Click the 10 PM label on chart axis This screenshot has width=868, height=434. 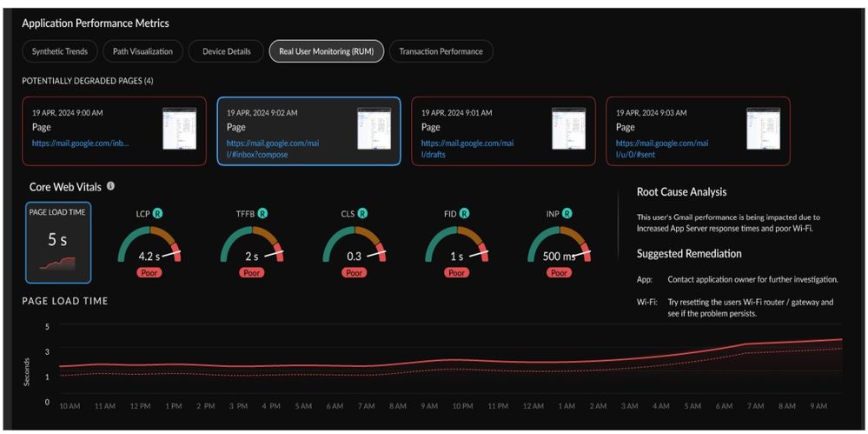pos(465,406)
